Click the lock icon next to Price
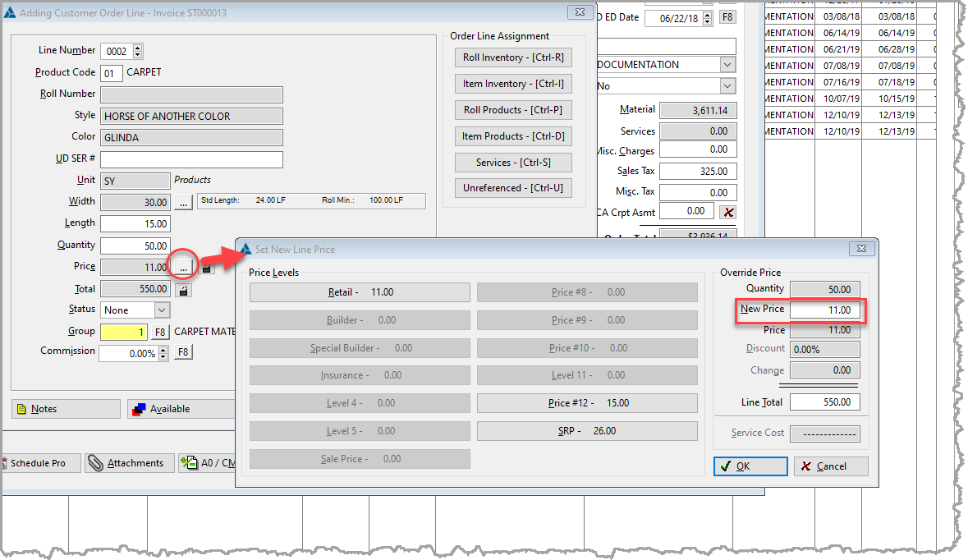This screenshot has width=968, height=560. tap(207, 268)
